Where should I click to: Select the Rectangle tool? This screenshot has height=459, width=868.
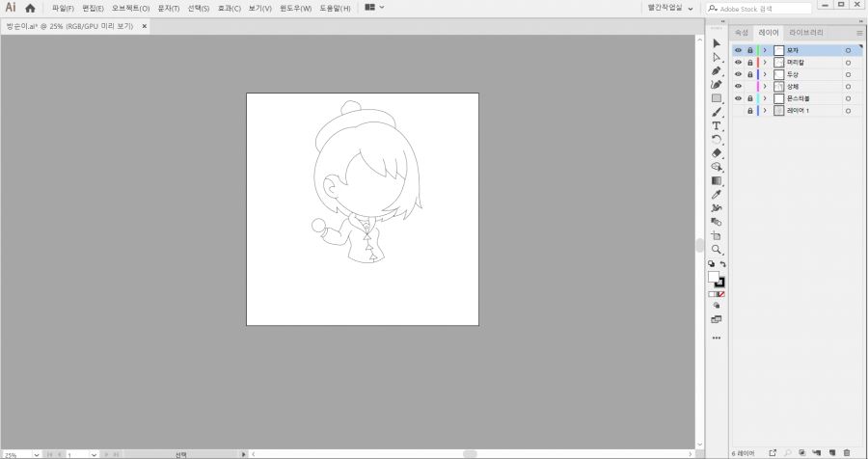(x=716, y=98)
